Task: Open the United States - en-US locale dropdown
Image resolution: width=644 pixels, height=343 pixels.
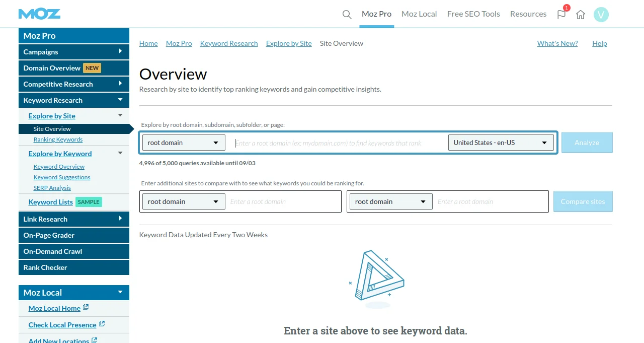Action: pos(501,143)
